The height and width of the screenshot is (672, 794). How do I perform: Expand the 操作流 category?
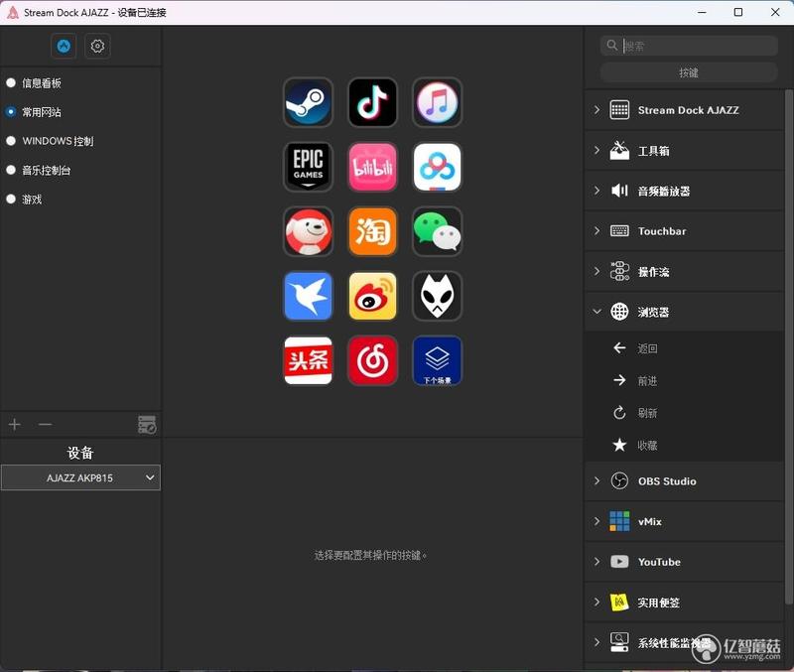click(x=686, y=272)
